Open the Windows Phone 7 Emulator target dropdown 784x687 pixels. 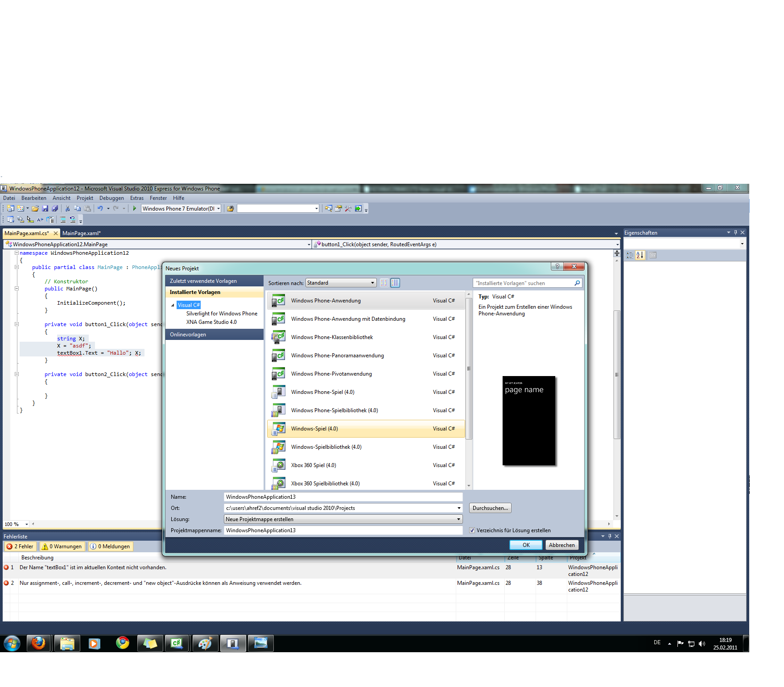[x=219, y=208]
